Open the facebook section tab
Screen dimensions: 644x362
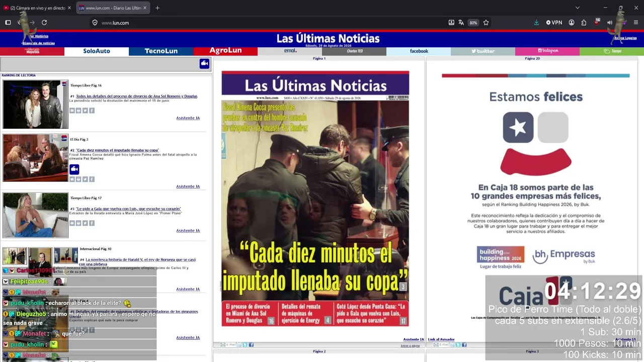coord(419,51)
